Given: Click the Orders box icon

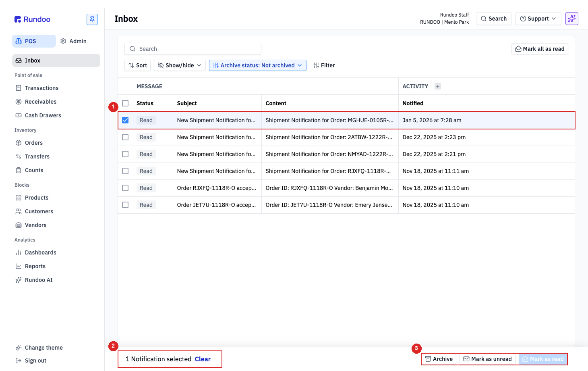Looking at the screenshot, I should click(19, 143).
